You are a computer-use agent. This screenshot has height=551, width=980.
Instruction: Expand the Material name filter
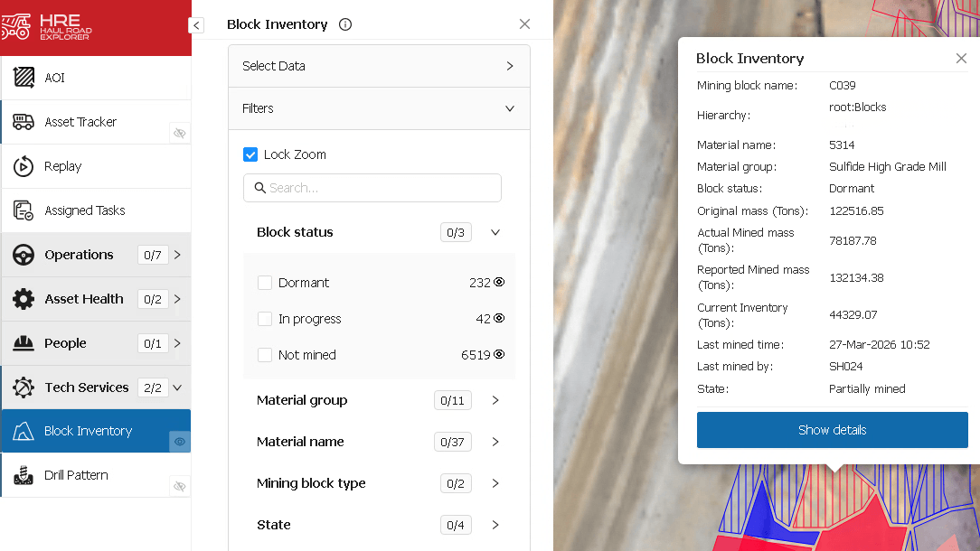[x=495, y=442]
